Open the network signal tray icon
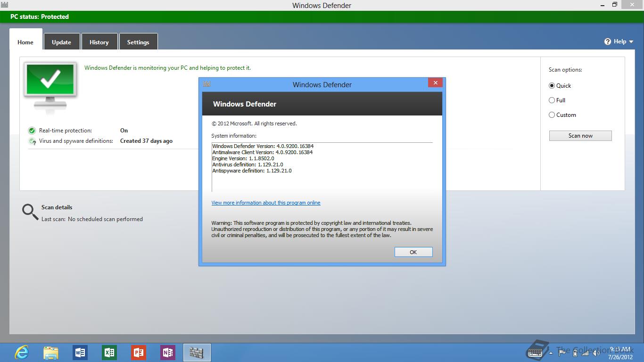This screenshot has height=362, width=644. [x=586, y=353]
